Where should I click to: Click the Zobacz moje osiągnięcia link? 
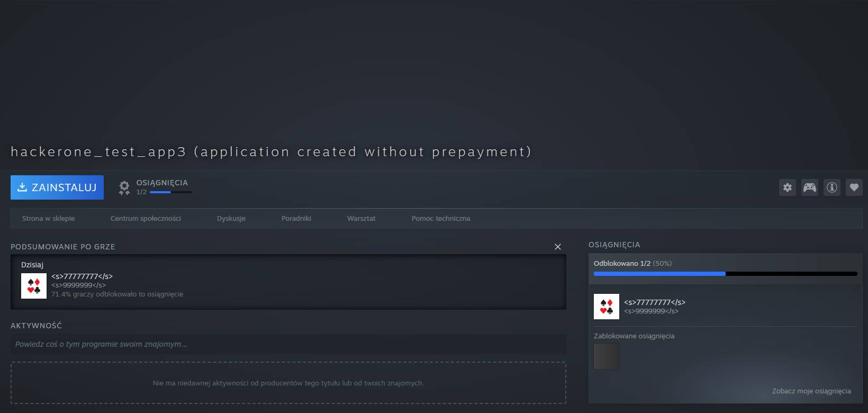pyautogui.click(x=811, y=391)
